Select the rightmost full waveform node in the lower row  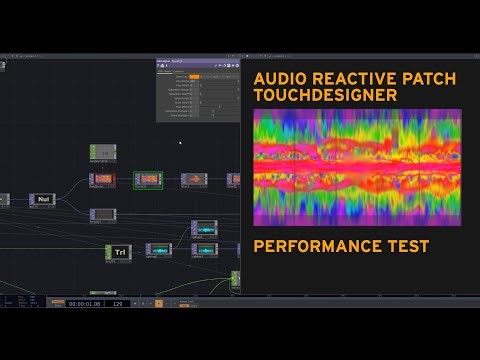[x=205, y=249]
